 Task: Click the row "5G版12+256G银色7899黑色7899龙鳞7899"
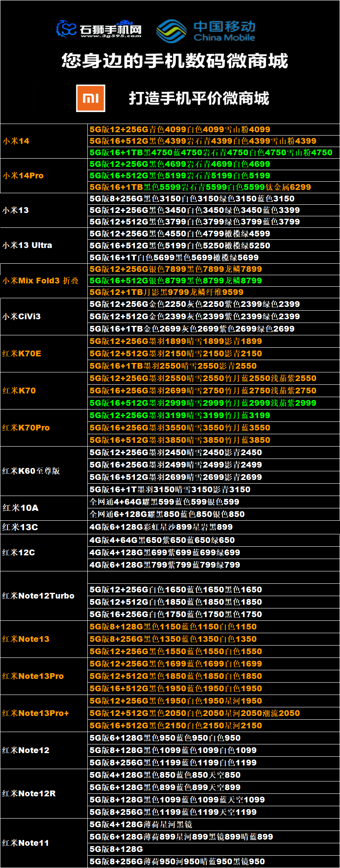214,269
